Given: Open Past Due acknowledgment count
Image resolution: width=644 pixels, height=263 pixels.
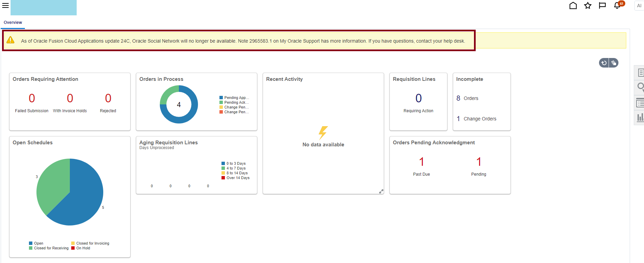Looking at the screenshot, I should (421, 162).
